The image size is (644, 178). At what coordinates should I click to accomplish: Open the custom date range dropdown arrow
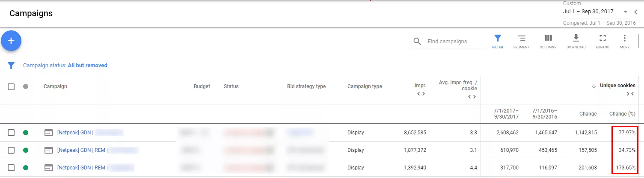pos(626,12)
